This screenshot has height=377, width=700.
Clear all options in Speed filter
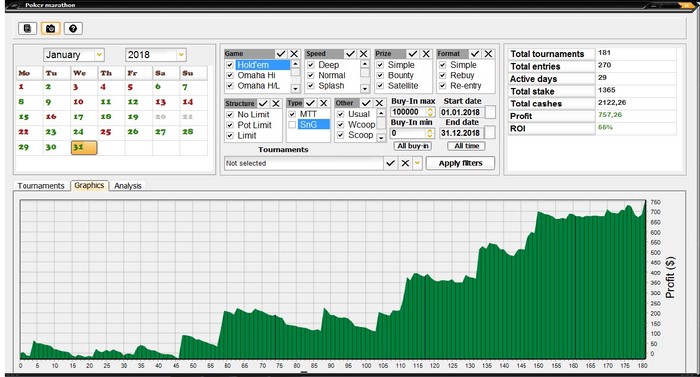(x=364, y=54)
